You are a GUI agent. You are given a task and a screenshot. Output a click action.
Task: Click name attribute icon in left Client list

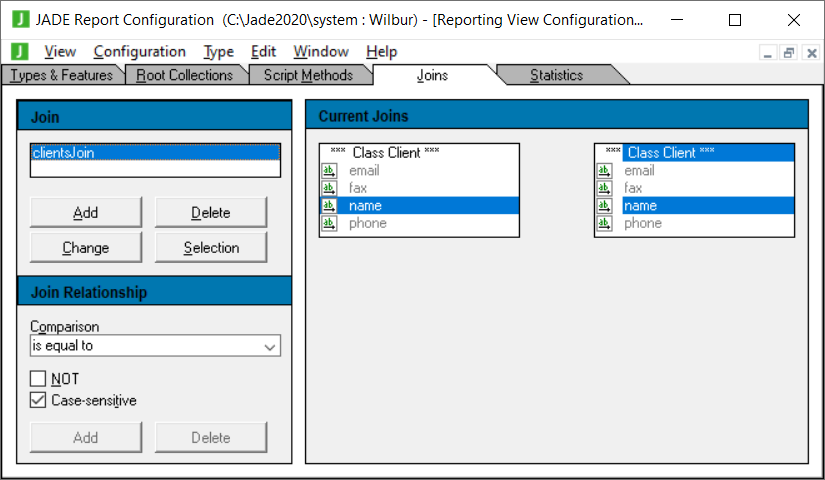[329, 205]
